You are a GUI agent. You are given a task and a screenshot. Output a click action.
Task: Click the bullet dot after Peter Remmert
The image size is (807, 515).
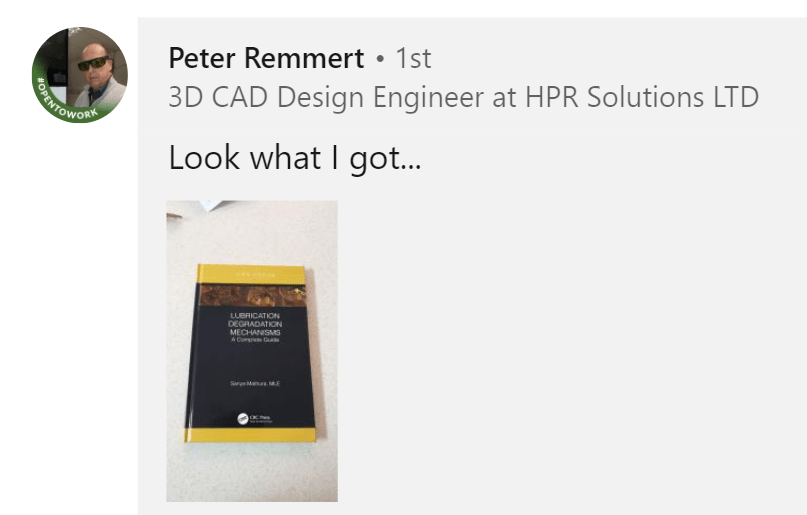(x=380, y=59)
